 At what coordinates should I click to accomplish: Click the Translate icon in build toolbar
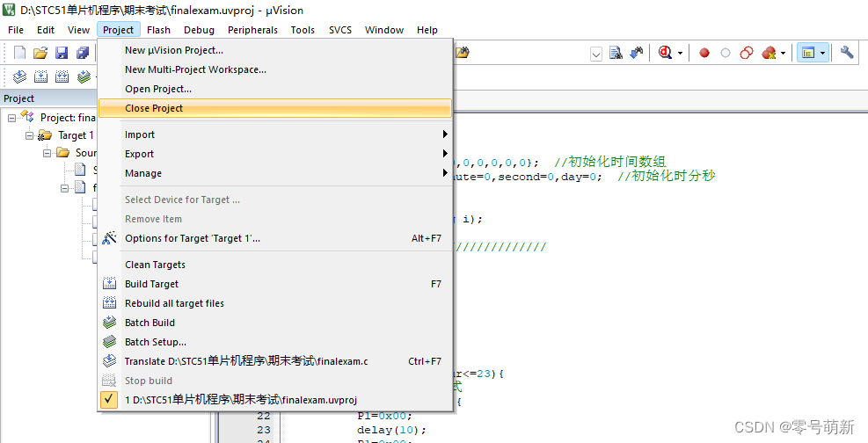point(20,76)
